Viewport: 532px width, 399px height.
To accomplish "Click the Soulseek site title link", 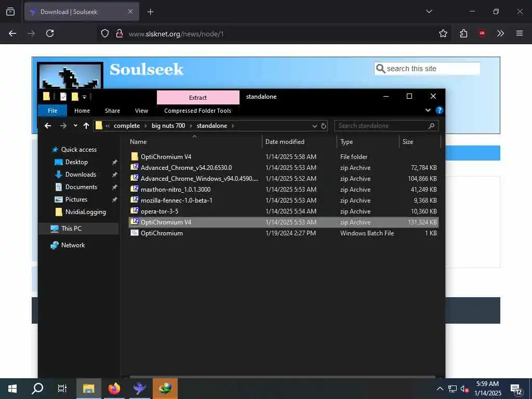I will point(146,70).
